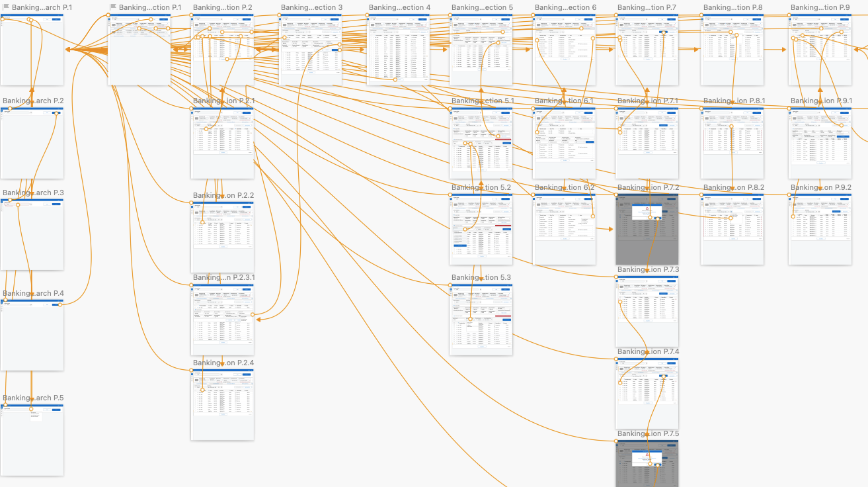Click the artboard title "Banking...ection 3"

311,7
